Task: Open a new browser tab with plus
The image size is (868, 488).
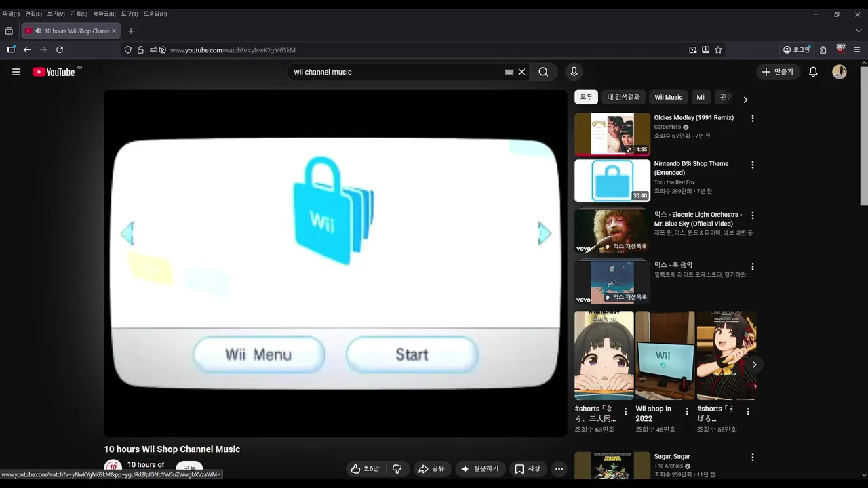Action: (x=131, y=30)
